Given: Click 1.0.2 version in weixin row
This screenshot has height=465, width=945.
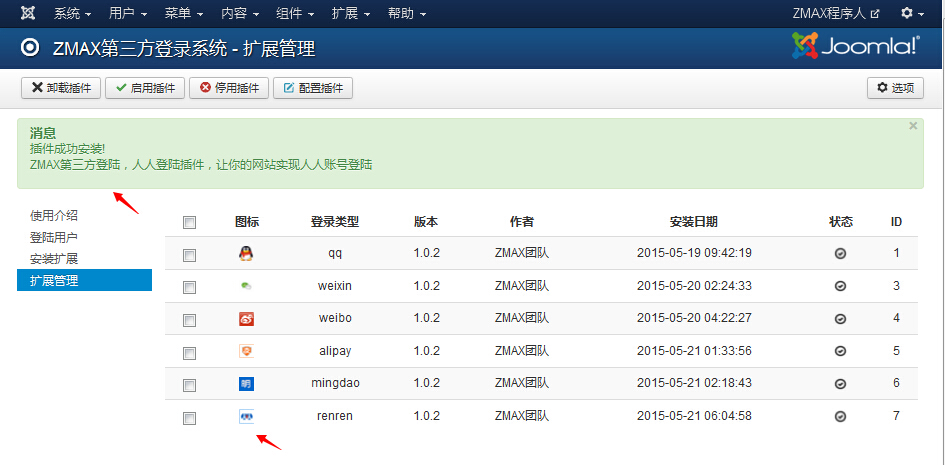Looking at the screenshot, I should 427,286.
